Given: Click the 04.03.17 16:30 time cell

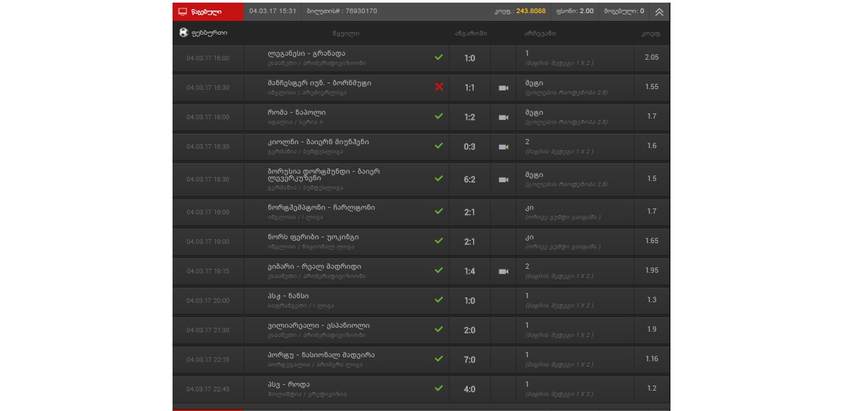Looking at the screenshot, I should pyautogui.click(x=208, y=88).
